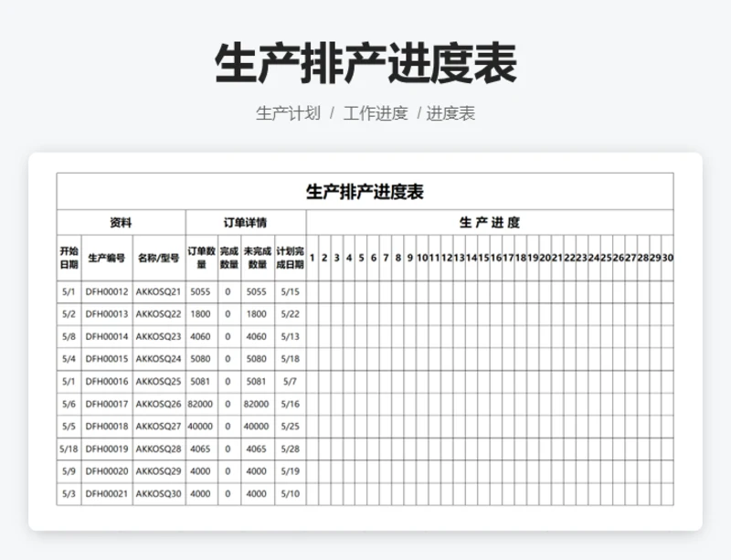
Task: Click planned finish date 5/25
Action: [290, 427]
